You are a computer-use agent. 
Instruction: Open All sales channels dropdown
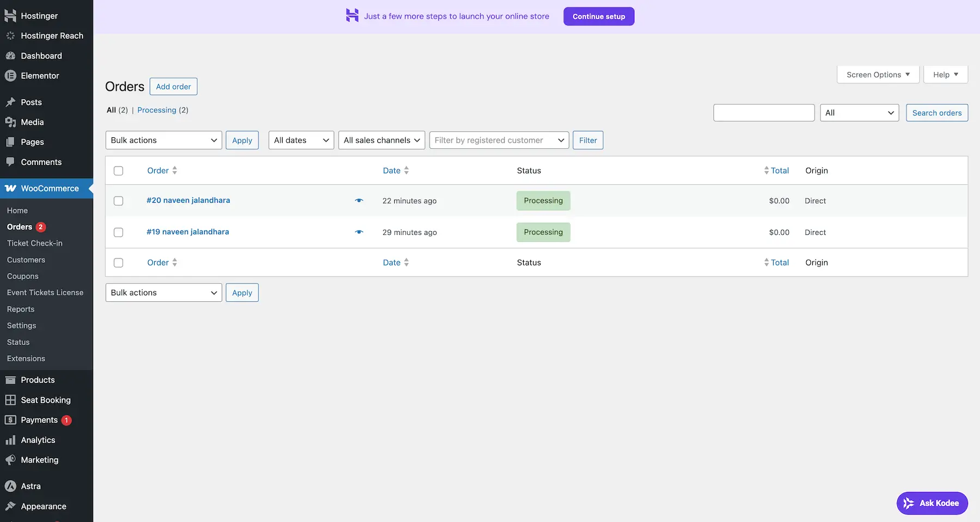pos(381,140)
